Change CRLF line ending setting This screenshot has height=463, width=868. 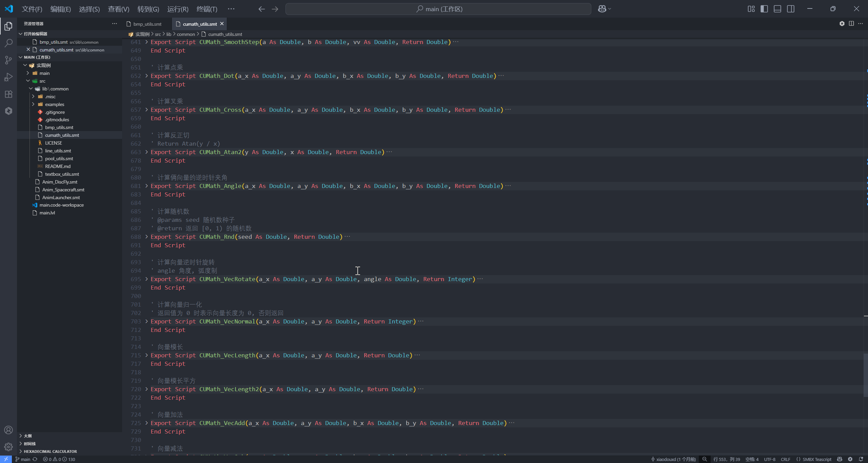point(786,459)
